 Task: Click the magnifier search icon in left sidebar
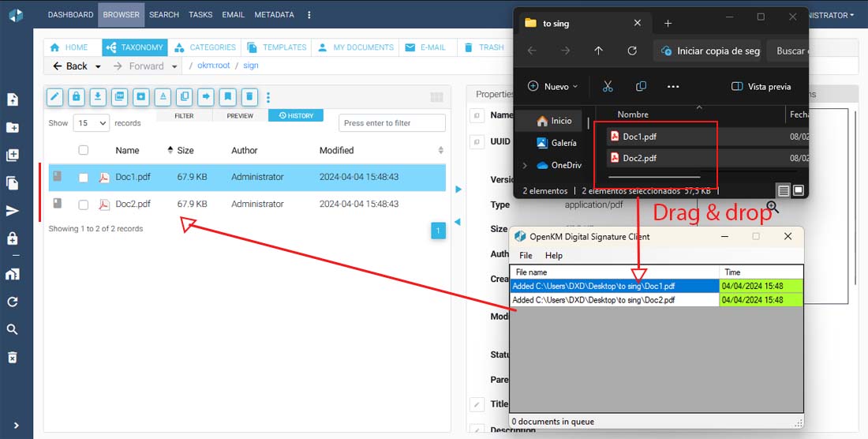coord(12,329)
